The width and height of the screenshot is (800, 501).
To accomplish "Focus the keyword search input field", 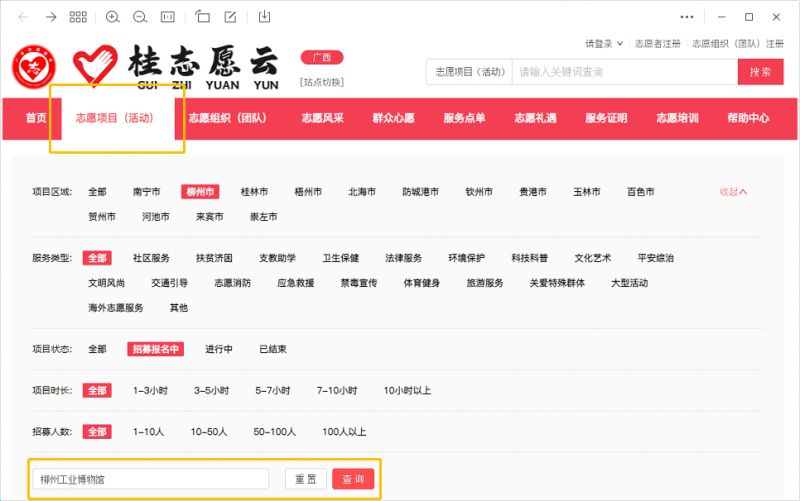I will (x=625, y=72).
